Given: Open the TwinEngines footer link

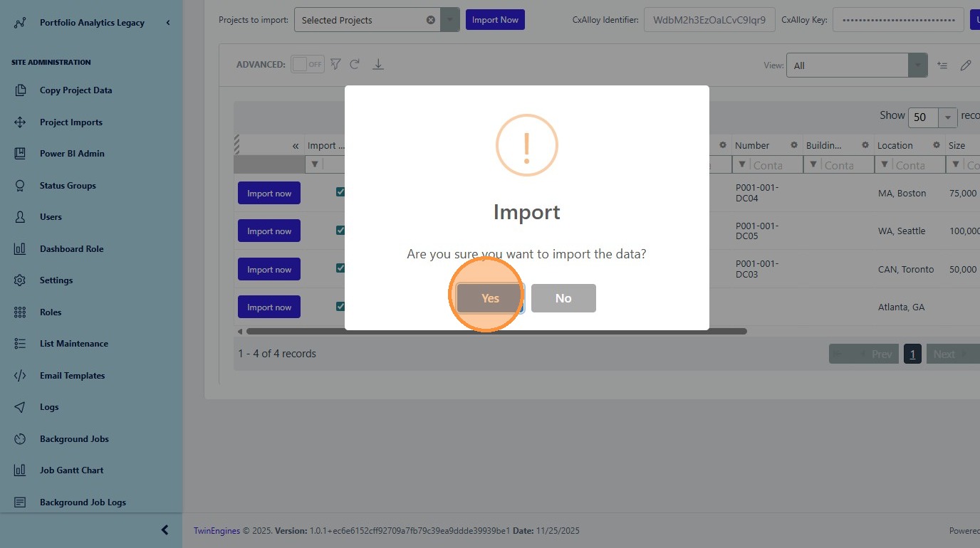Looking at the screenshot, I should tap(217, 531).
